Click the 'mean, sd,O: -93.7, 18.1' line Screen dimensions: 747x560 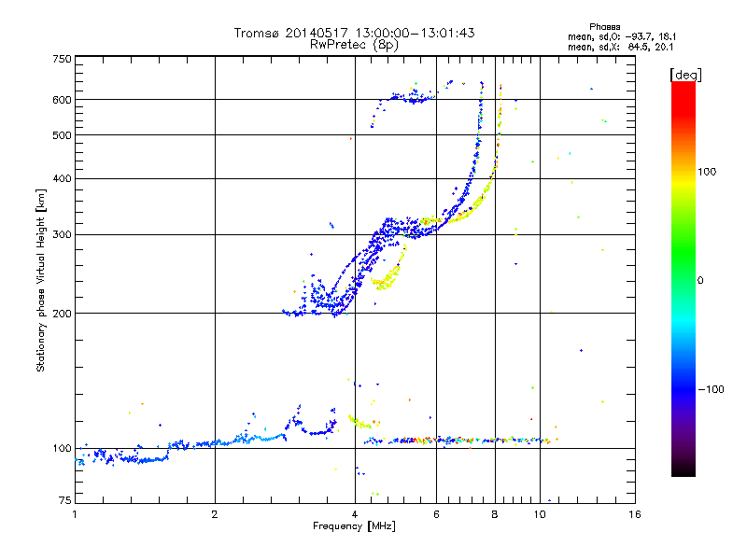click(622, 36)
